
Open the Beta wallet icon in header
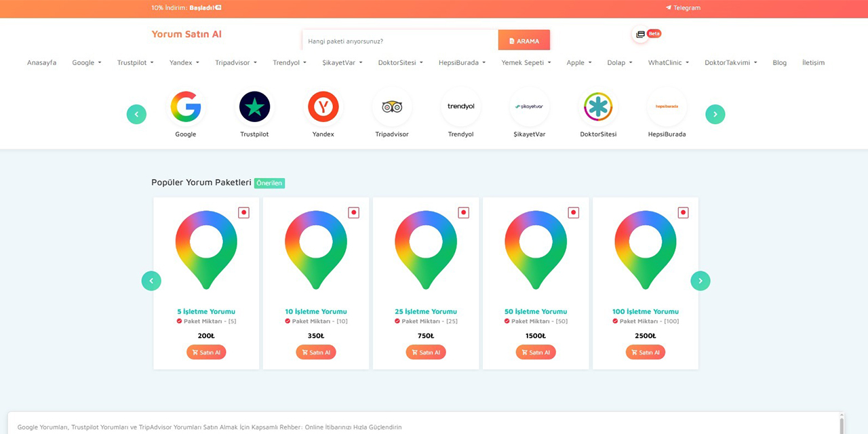[x=641, y=34]
